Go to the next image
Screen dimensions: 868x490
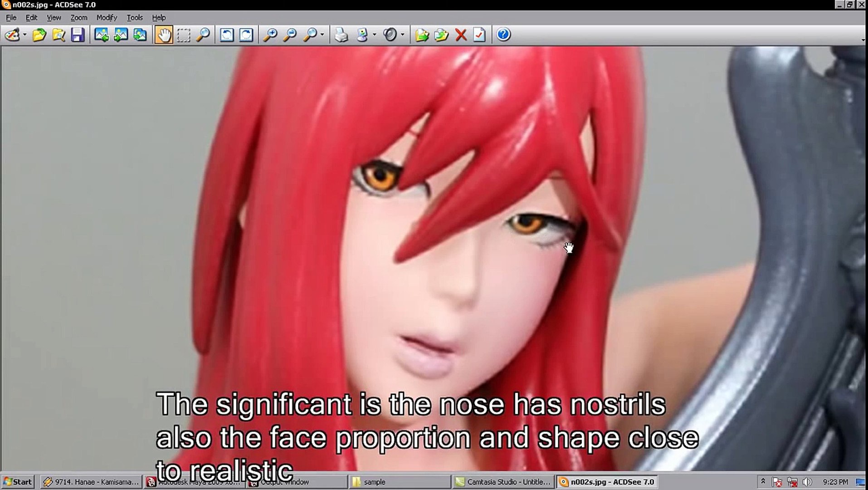point(120,34)
